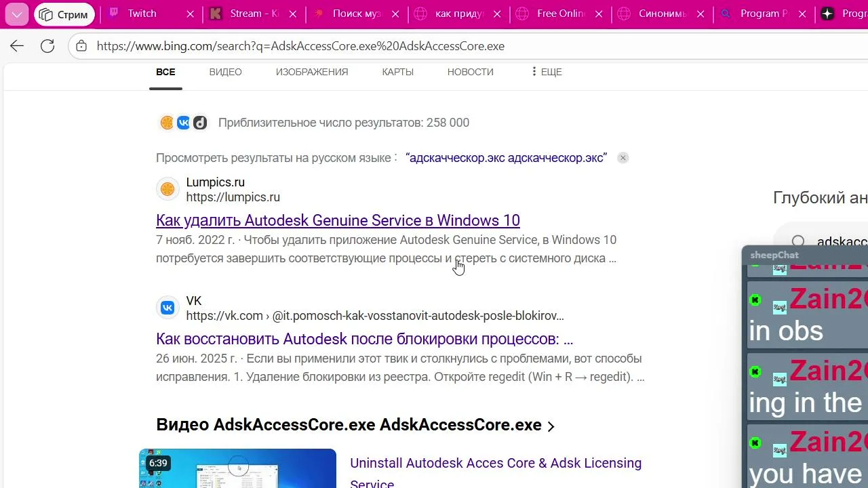Select the ИЗОБРАЖЕНИЯ search filter
The image size is (868, 488).
tap(312, 72)
